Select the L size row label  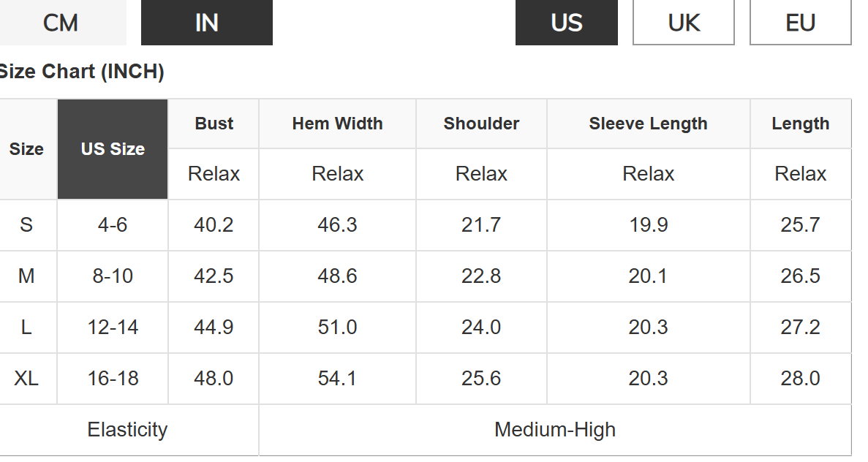(26, 327)
